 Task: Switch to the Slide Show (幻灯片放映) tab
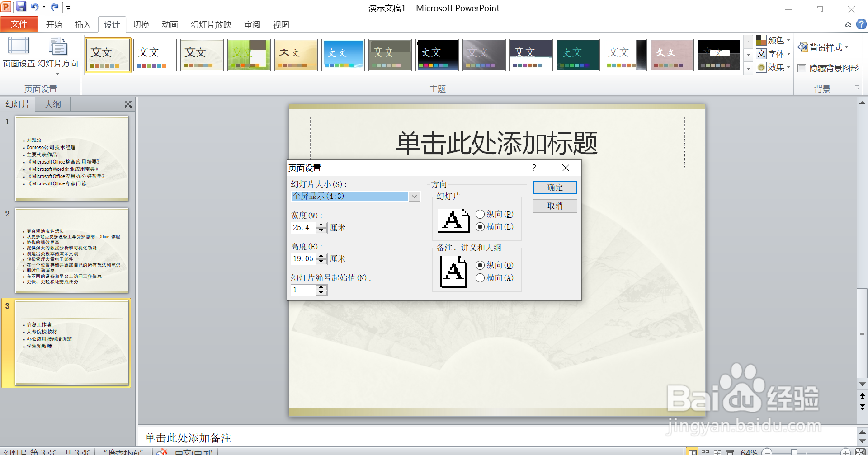[x=211, y=25]
